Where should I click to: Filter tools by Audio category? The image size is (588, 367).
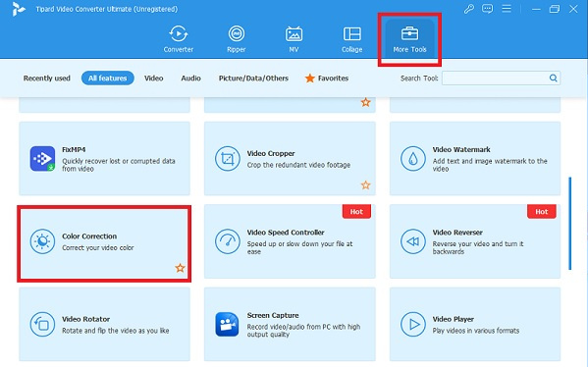(x=190, y=79)
